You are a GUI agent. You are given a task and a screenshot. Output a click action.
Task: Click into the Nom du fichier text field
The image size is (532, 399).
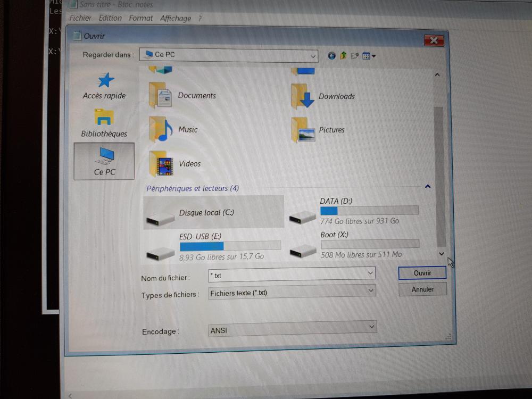287,275
